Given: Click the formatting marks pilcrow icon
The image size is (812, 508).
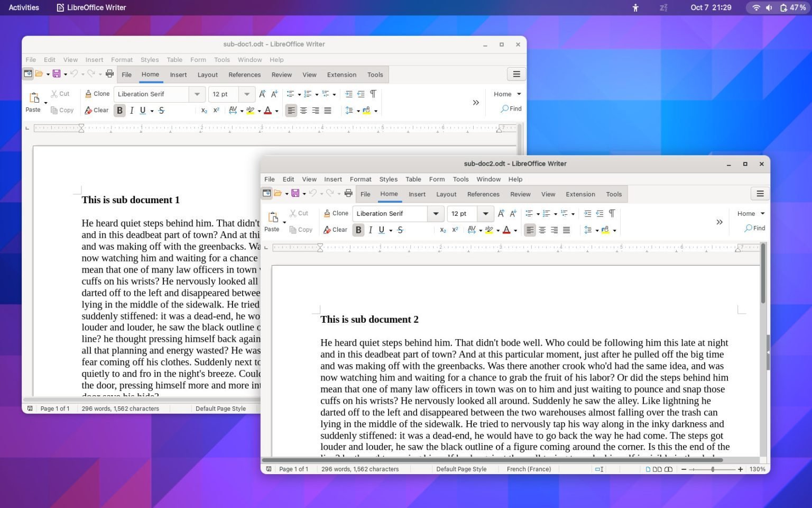Looking at the screenshot, I should click(x=612, y=213).
